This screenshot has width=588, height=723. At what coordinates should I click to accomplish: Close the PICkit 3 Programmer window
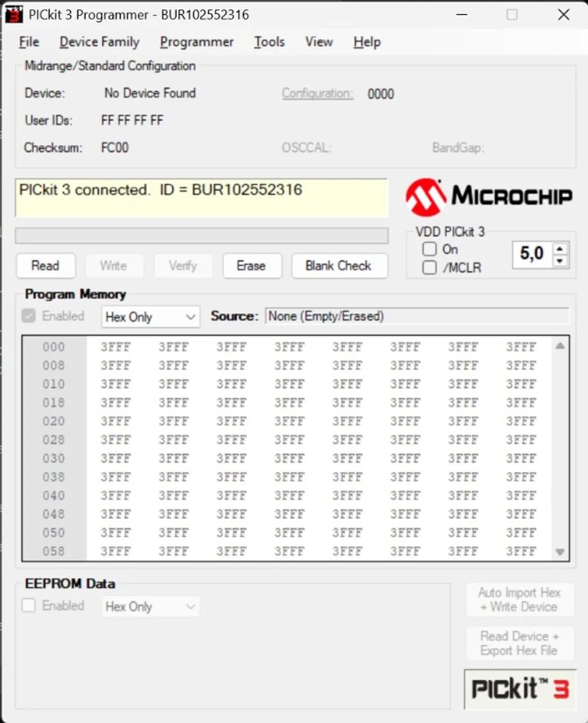click(564, 15)
